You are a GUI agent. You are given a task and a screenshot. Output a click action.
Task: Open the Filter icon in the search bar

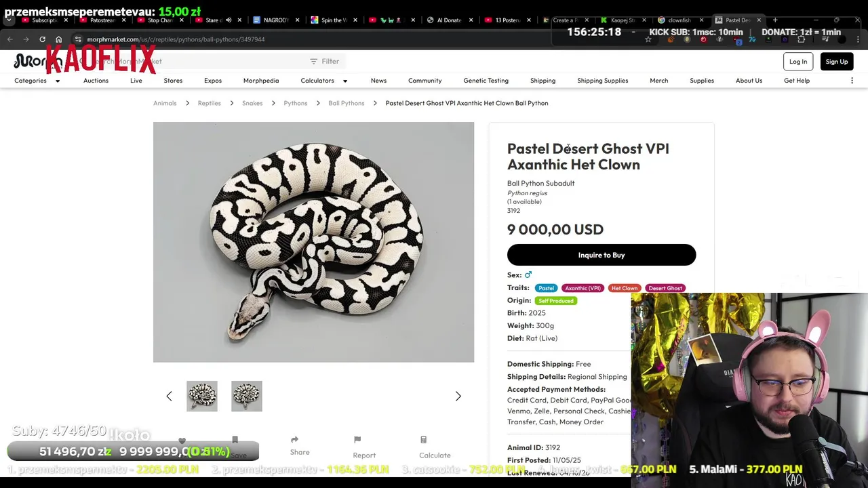pos(313,61)
